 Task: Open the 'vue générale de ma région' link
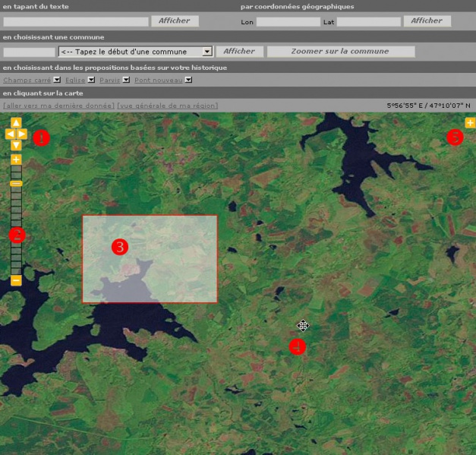(167, 106)
